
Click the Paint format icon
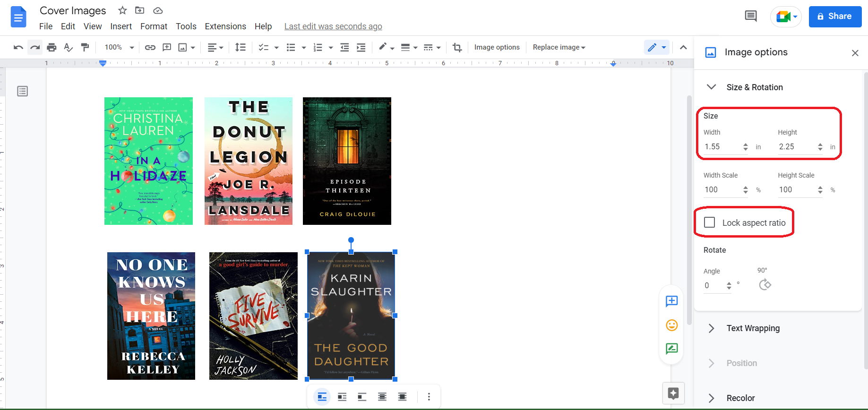85,47
